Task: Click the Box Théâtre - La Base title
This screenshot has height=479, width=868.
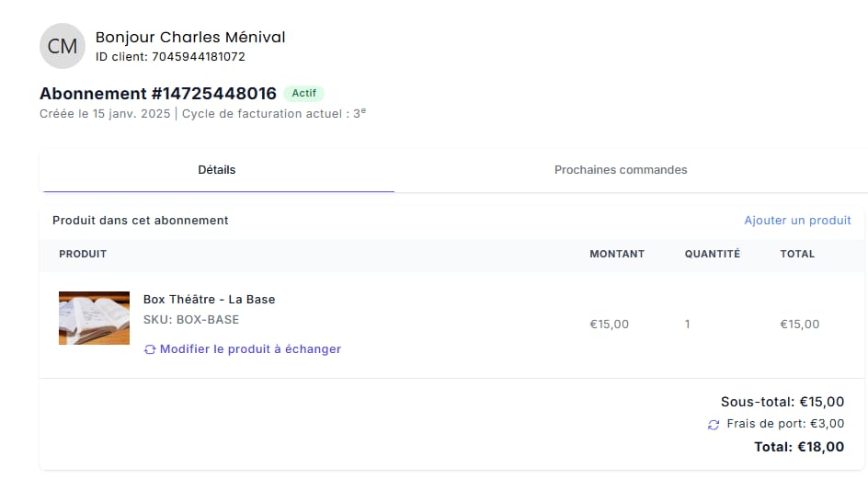Action: 210,300
